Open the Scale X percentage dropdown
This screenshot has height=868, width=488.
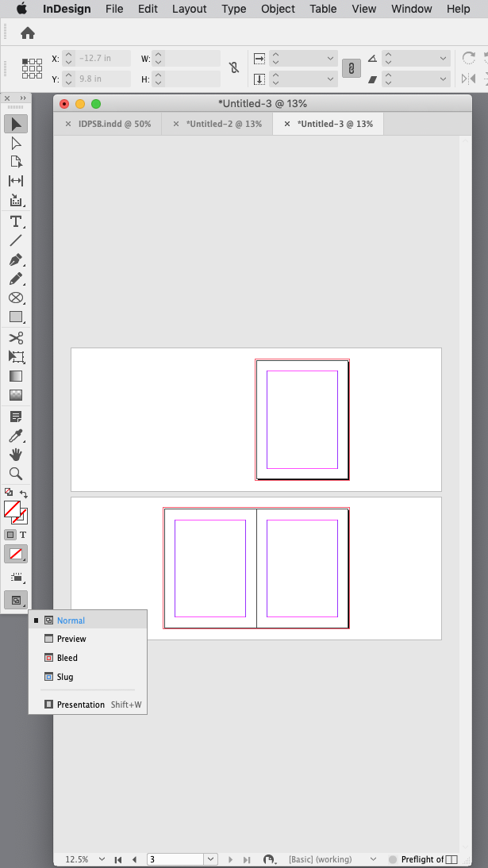pyautogui.click(x=331, y=58)
